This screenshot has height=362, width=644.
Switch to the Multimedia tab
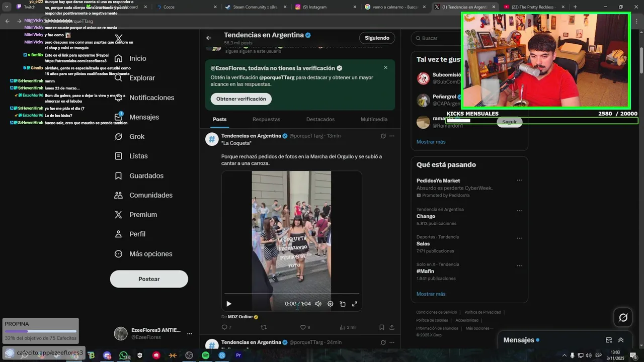tap(374, 120)
